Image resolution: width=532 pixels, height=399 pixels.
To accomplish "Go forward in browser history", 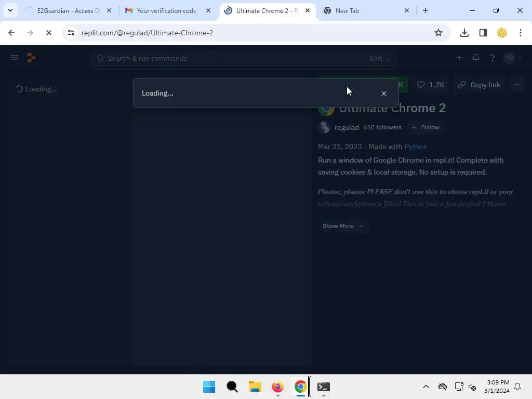I will click(30, 33).
